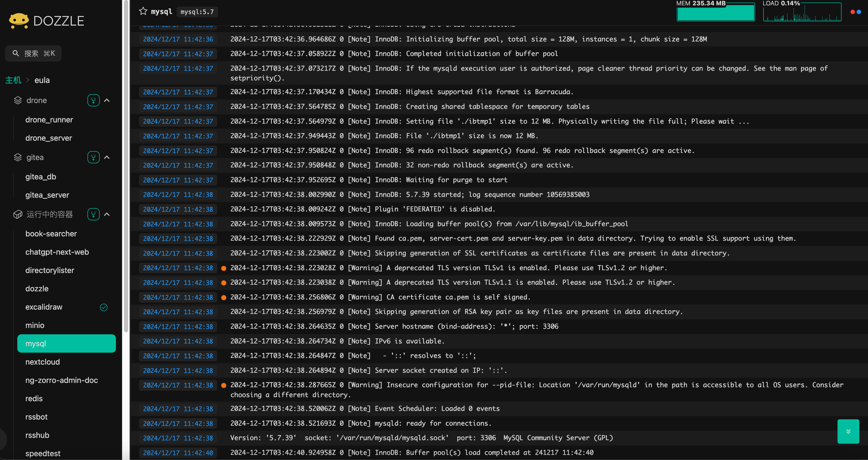Open rssbot container logs
Image resolution: width=868 pixels, height=460 pixels.
click(36, 417)
